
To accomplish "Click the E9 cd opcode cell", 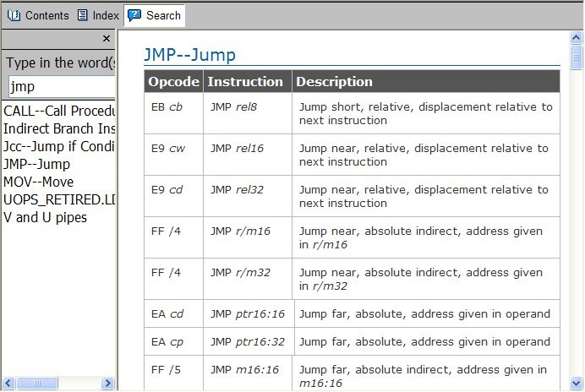I will click(173, 196).
